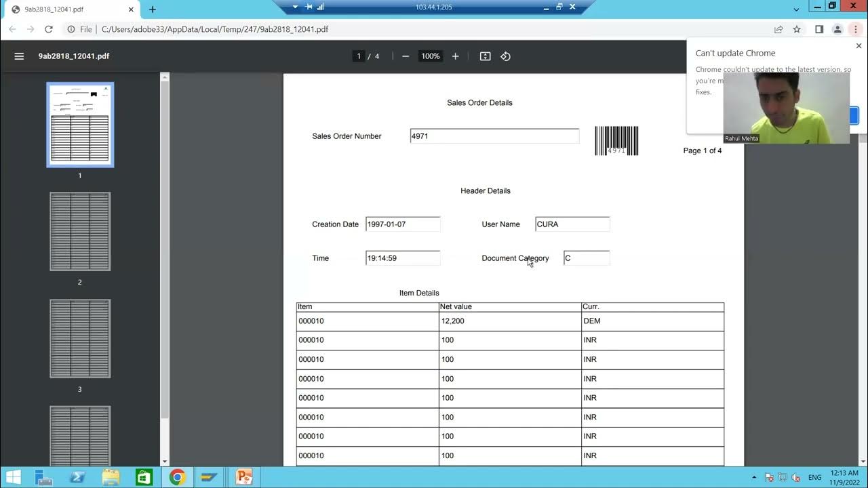Click the page number input field

tap(359, 56)
